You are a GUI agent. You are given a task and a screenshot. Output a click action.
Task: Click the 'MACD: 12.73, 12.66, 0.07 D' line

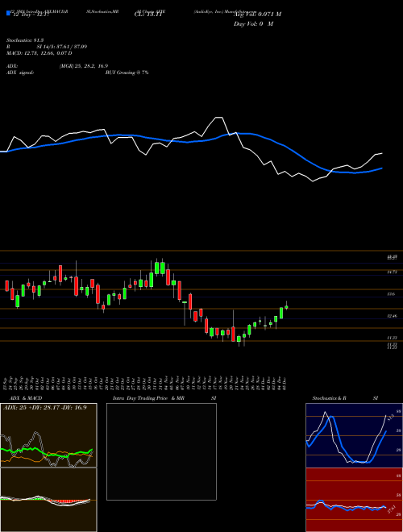39,53
